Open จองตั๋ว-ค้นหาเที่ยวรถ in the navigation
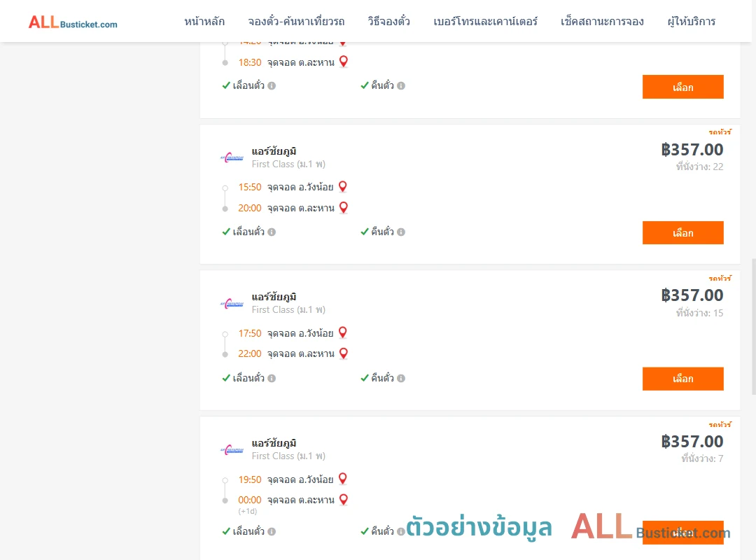756x560 pixels. [297, 22]
